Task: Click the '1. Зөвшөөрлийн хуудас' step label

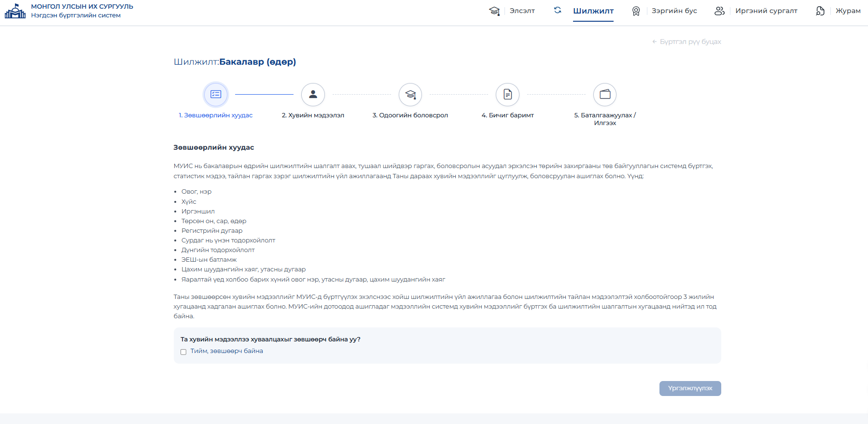Action: pos(216,115)
